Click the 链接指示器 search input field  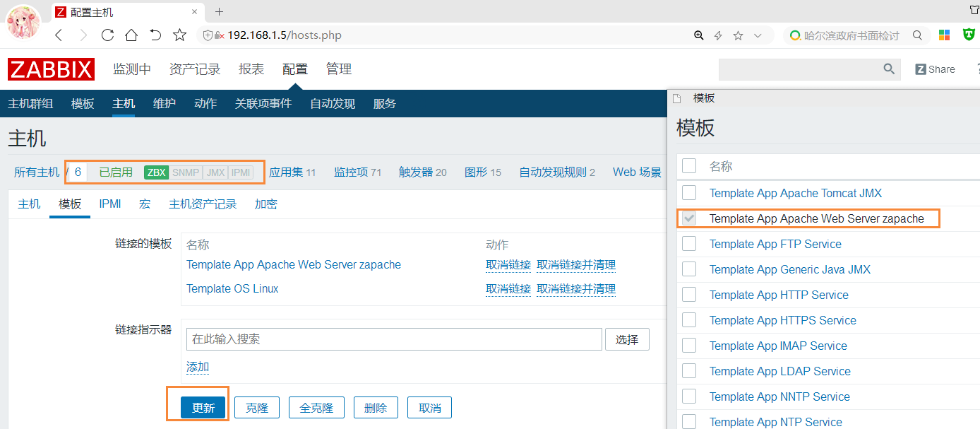pos(393,339)
